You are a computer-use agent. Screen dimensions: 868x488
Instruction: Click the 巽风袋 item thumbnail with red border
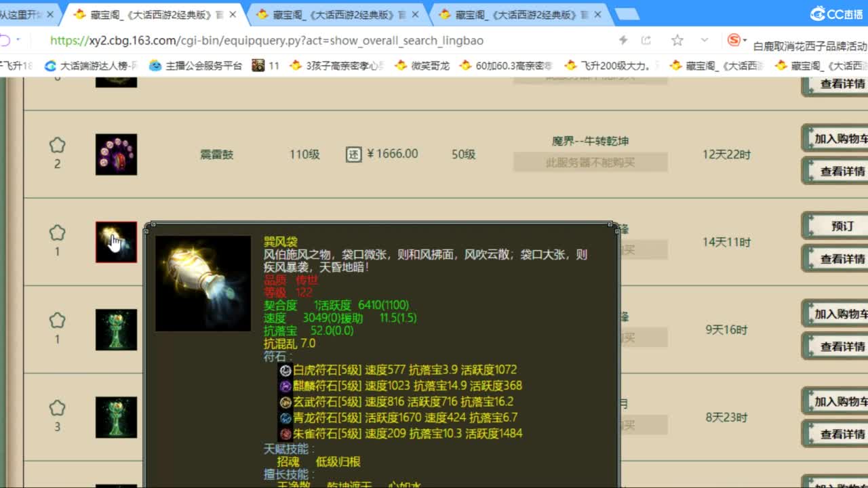116,242
